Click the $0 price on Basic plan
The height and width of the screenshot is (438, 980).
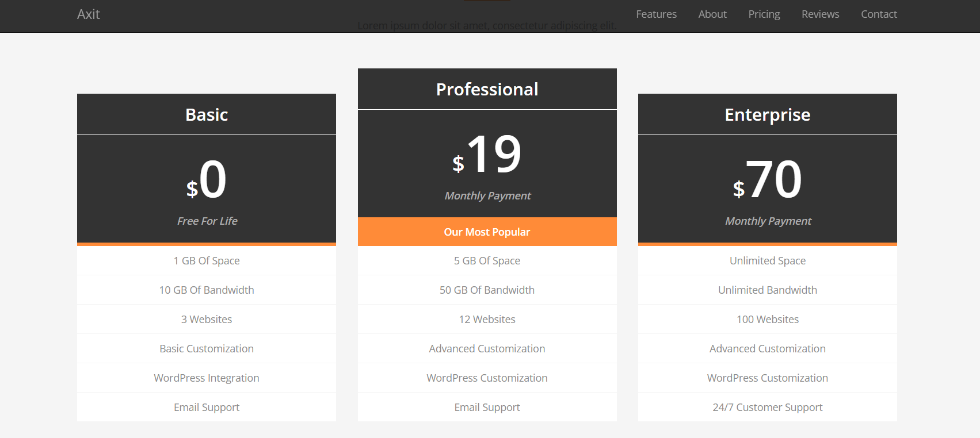point(207,180)
